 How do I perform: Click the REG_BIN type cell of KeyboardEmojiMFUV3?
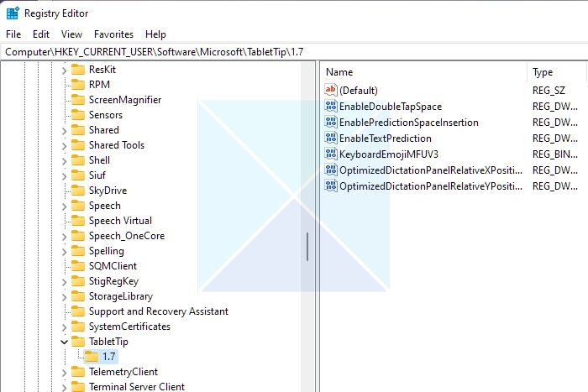pyautogui.click(x=555, y=154)
